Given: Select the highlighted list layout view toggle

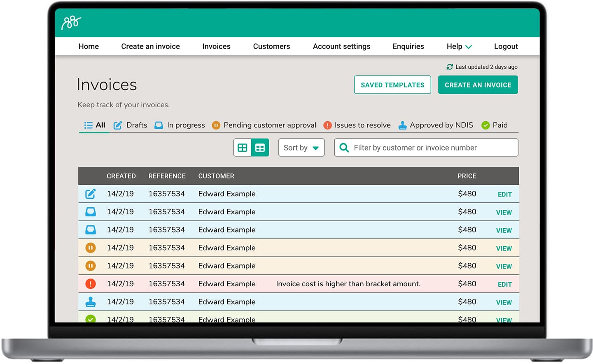Looking at the screenshot, I should click(260, 148).
